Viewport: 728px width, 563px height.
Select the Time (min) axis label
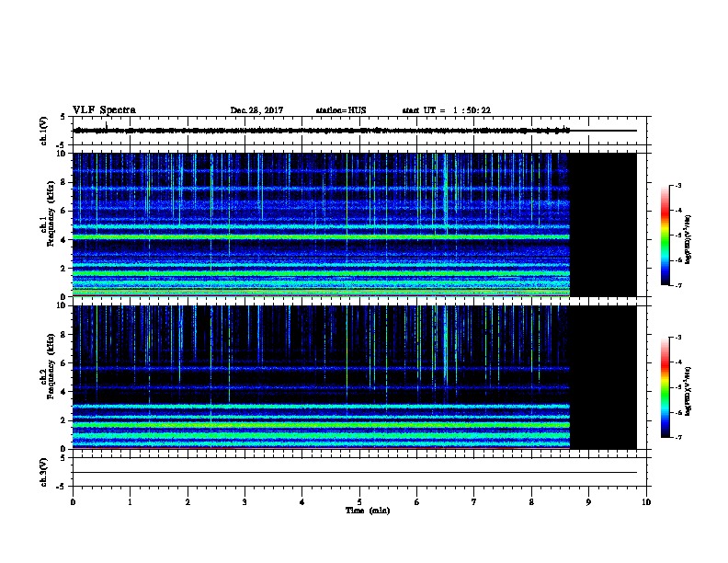[368, 511]
